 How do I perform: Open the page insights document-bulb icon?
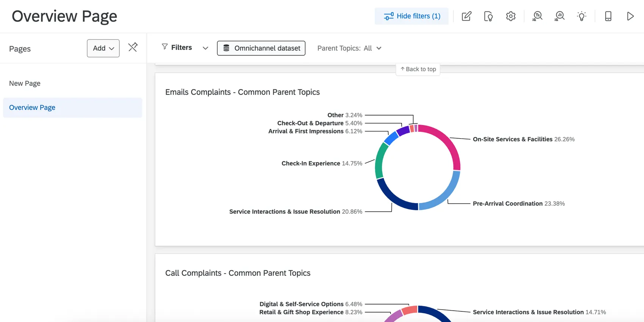coord(488,16)
